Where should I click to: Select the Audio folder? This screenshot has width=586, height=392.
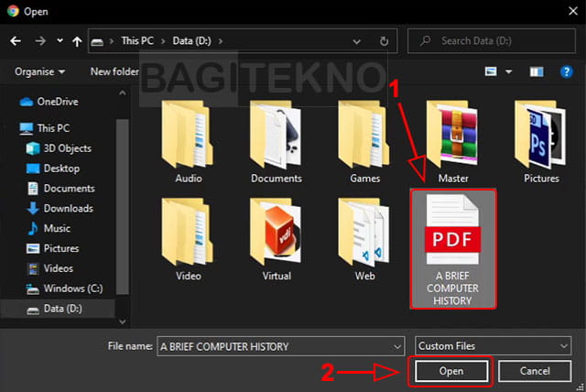(188, 142)
